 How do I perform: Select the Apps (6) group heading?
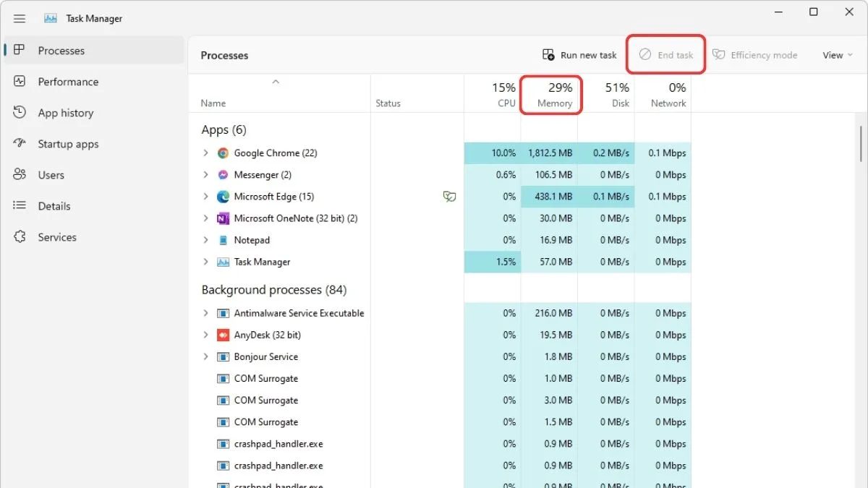(x=224, y=130)
